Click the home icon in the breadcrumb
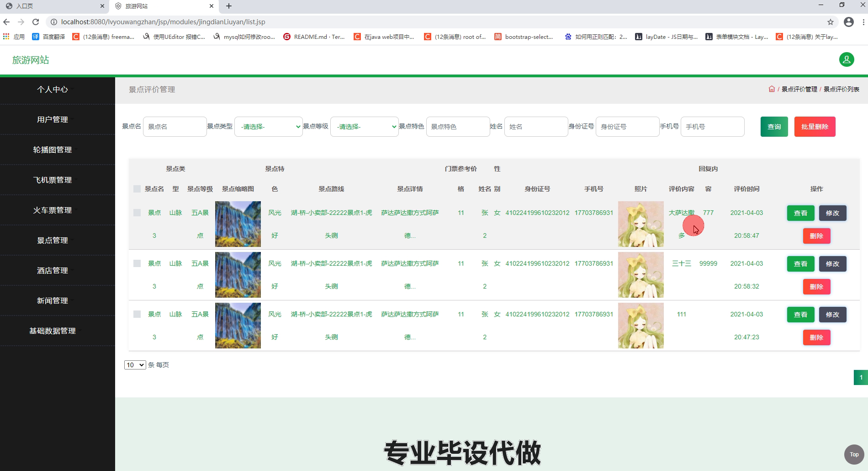The width and height of the screenshot is (868, 471). [772, 89]
